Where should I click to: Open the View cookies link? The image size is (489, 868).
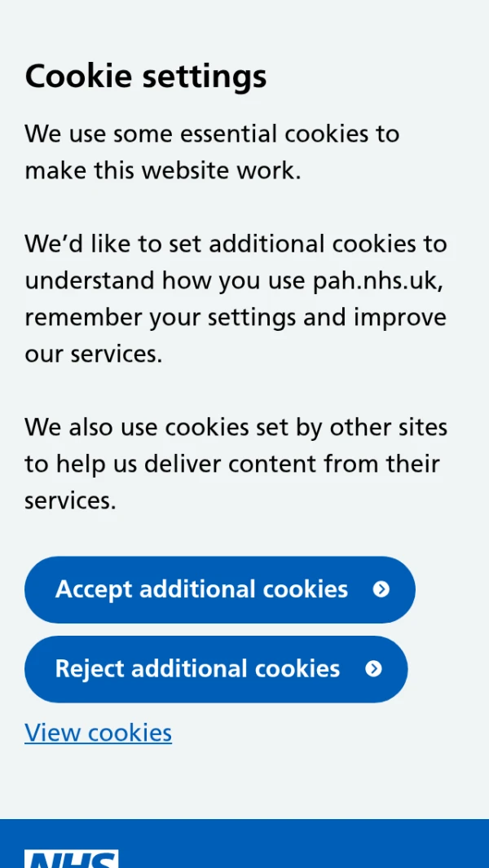[98, 733]
